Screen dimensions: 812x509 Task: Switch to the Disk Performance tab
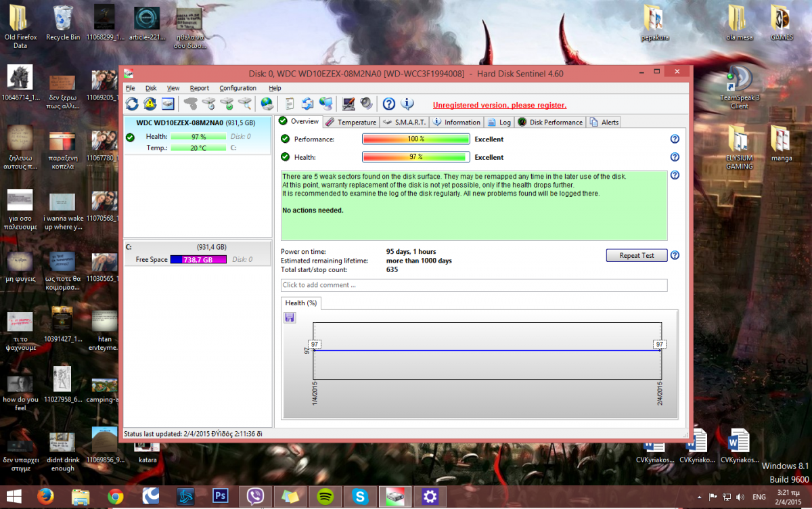tap(550, 122)
